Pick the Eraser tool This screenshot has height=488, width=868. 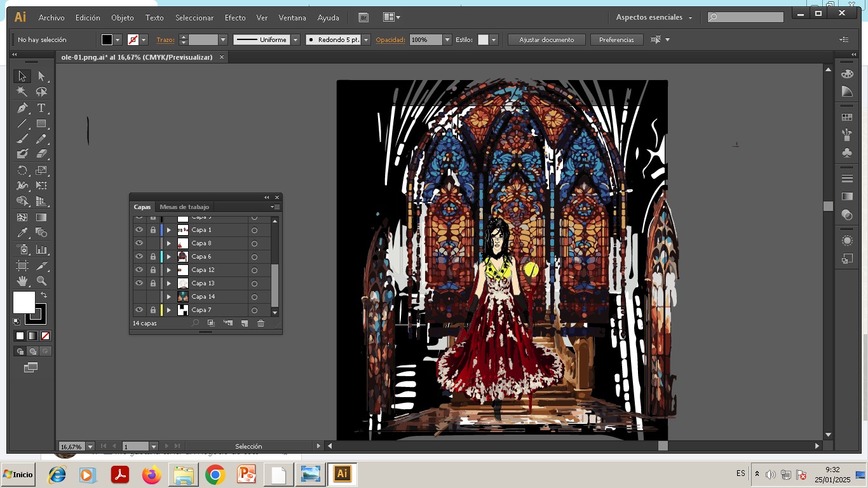pos(41,154)
